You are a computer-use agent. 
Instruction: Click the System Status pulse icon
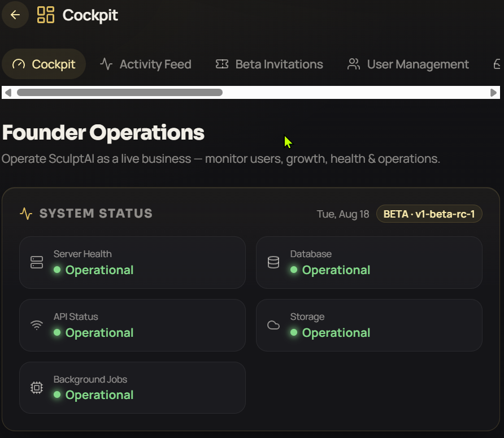[x=26, y=214]
